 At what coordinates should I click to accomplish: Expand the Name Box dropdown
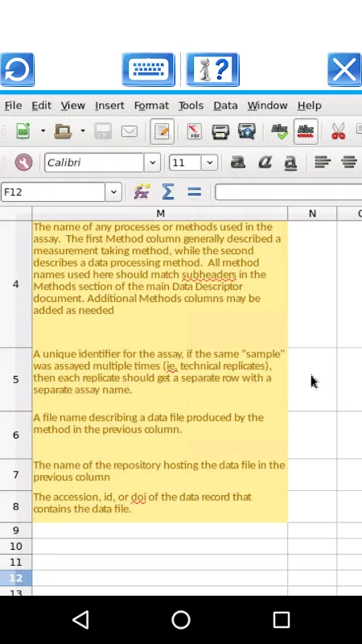113,192
